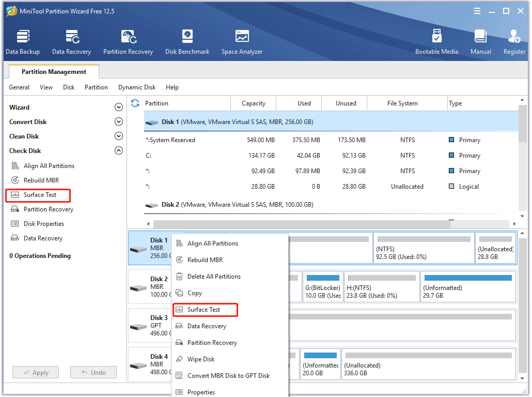The height and width of the screenshot is (397, 532).
Task: Open the Data Backup tool
Action: click(23, 41)
